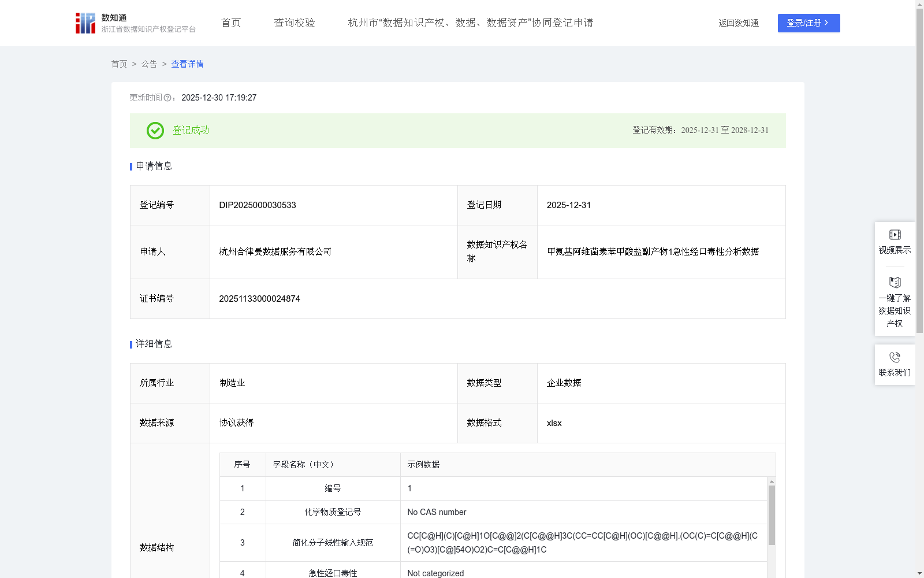This screenshot has width=924, height=578.
Task: Click the page scrollbar down arrow
Action: coord(919,573)
